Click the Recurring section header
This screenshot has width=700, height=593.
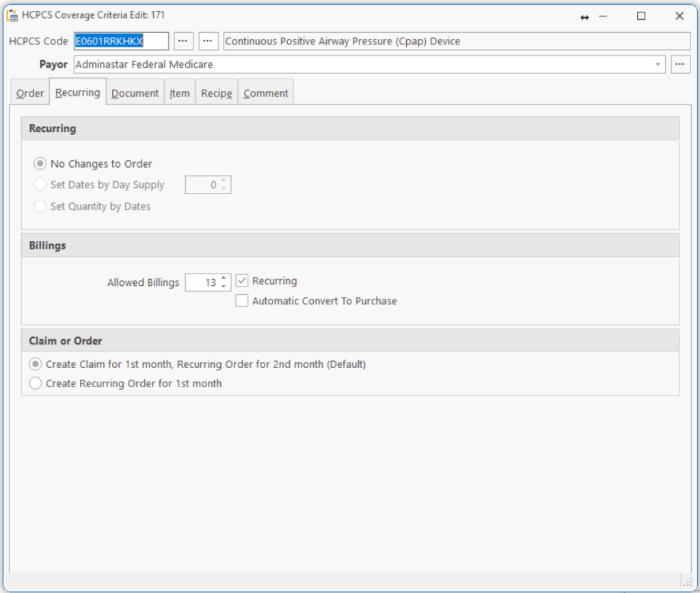click(350, 129)
